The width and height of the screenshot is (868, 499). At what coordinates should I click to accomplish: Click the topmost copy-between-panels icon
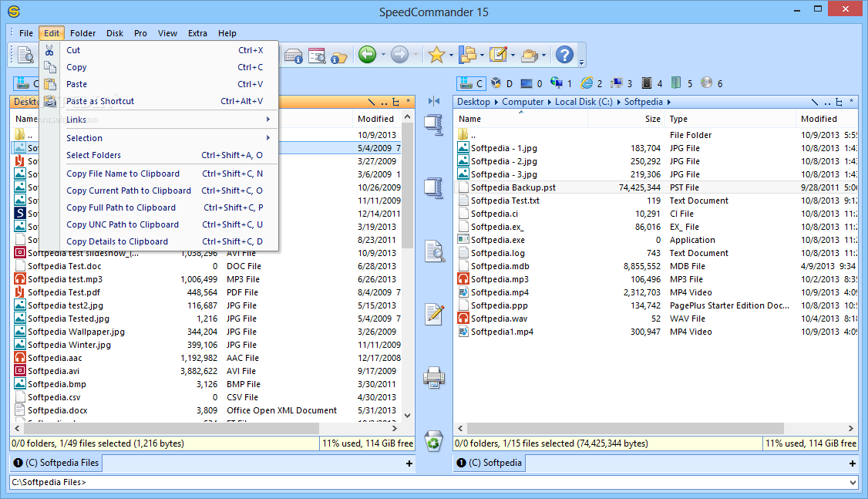pos(433,125)
